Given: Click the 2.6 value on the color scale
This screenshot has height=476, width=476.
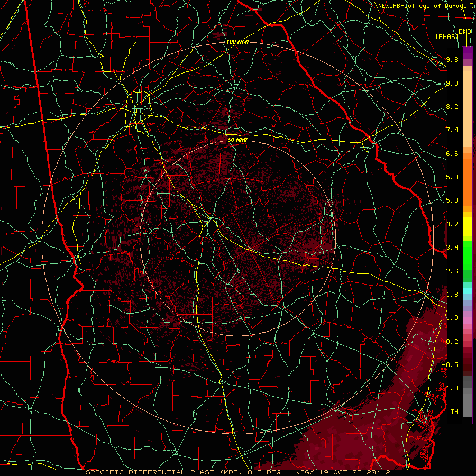Looking at the screenshot, I should tap(452, 271).
